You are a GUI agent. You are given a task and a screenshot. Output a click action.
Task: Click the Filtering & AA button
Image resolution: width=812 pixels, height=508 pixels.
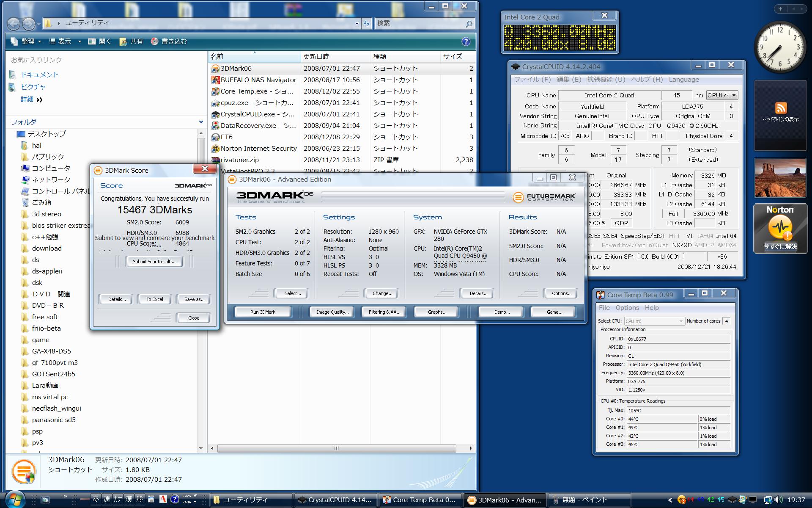click(384, 312)
